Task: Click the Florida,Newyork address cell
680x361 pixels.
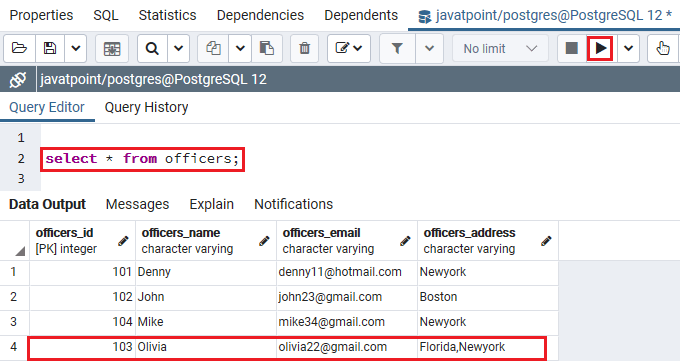Action: coord(487,347)
